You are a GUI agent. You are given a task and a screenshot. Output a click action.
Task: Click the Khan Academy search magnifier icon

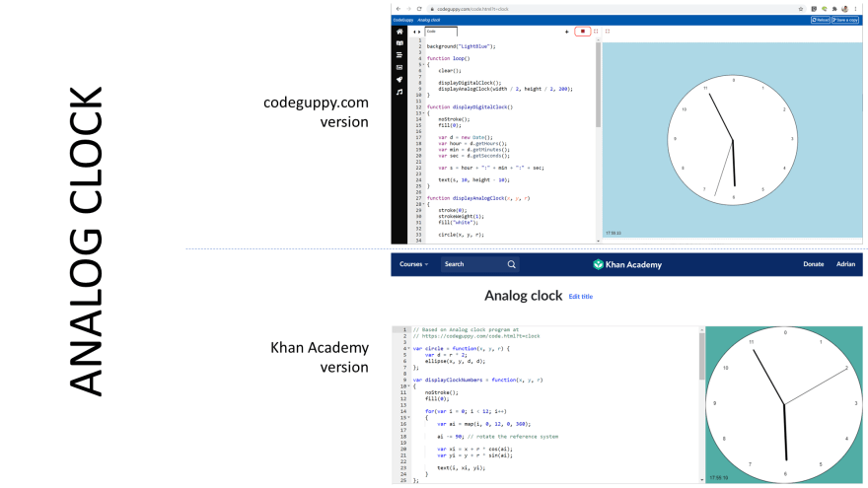[x=512, y=264]
